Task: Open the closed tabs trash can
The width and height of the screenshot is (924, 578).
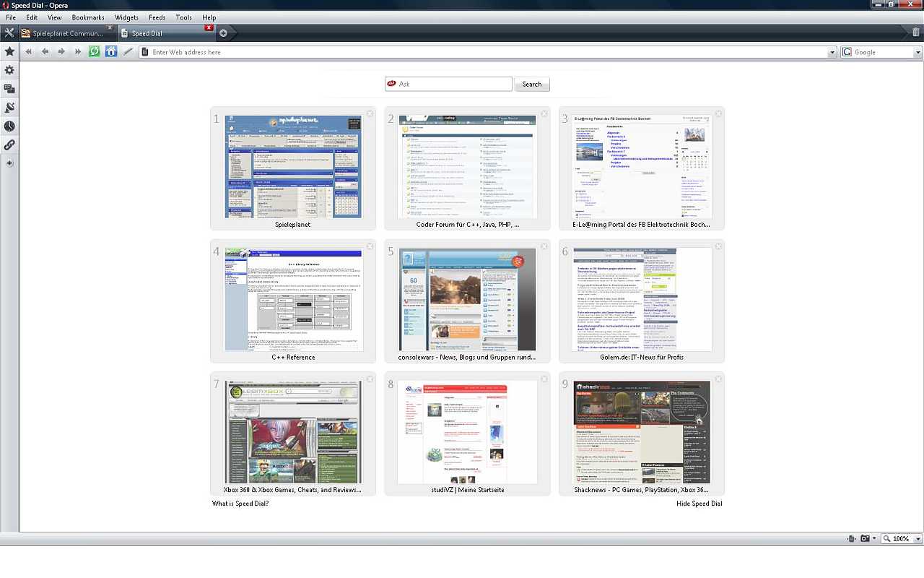Action: pyautogui.click(x=916, y=33)
